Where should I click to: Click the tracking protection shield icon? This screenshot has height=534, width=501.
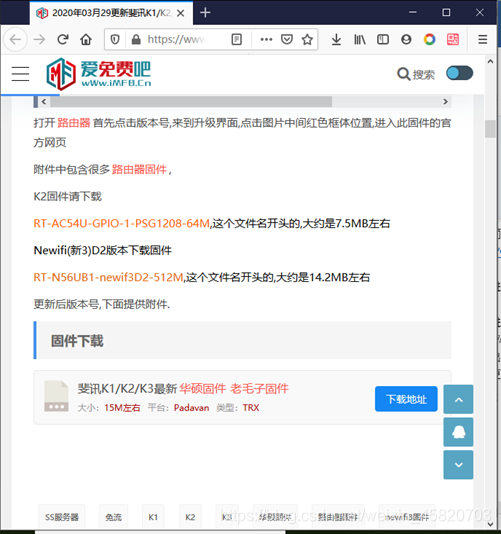[115, 40]
